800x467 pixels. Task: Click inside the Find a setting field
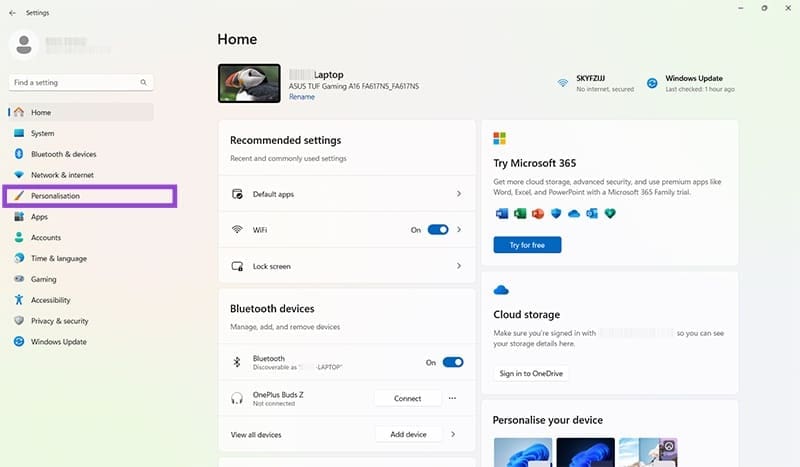pos(81,82)
